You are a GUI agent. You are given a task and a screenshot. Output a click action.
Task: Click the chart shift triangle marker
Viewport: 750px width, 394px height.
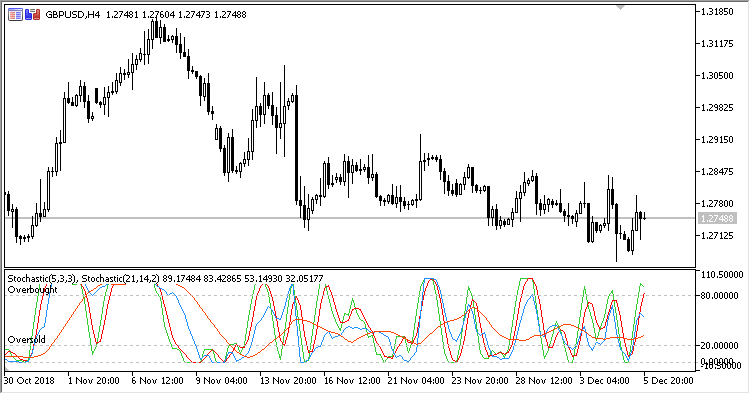pyautogui.click(x=620, y=8)
